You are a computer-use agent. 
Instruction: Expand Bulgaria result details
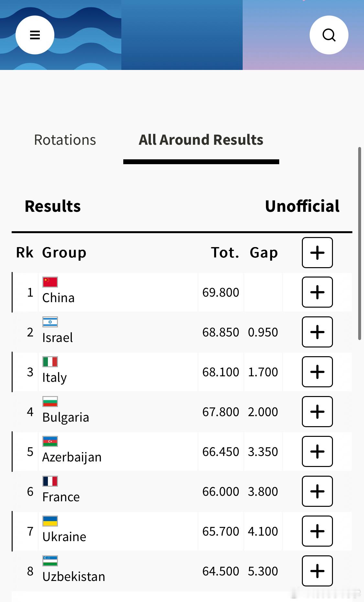pyautogui.click(x=317, y=412)
